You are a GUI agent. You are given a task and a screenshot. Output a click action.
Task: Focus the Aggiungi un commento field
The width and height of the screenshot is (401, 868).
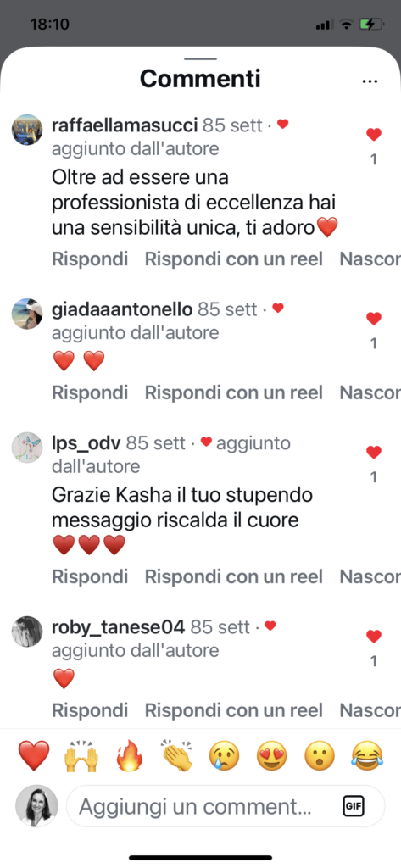click(205, 807)
